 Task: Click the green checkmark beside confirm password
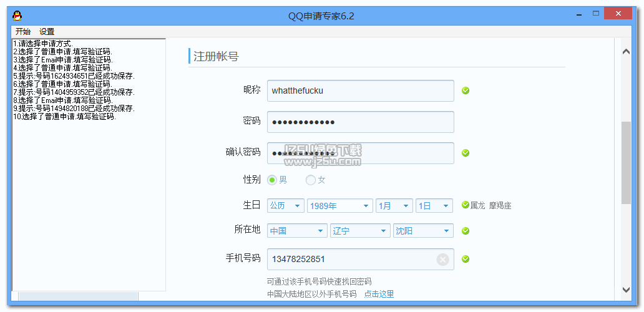point(466,153)
